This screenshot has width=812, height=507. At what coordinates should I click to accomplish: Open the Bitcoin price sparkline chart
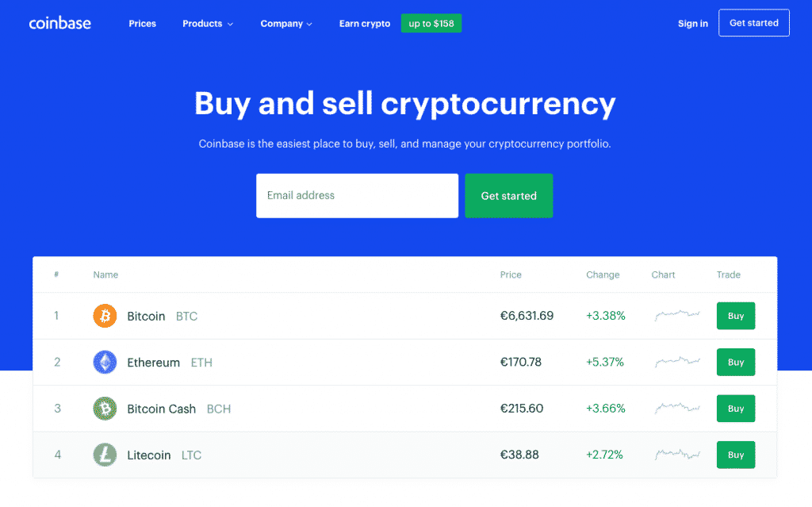[677, 316]
